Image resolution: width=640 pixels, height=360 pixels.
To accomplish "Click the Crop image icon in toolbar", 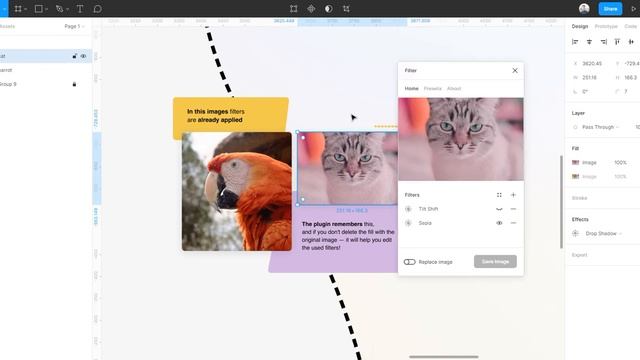I will point(346,9).
